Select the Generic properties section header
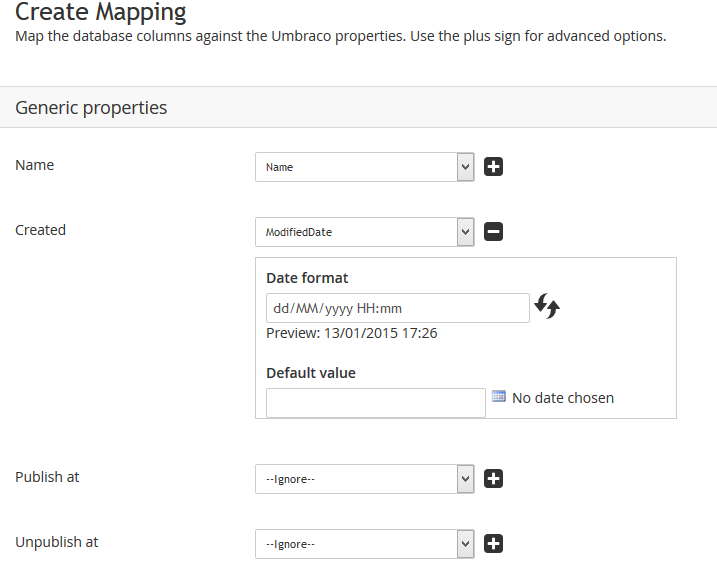The height and width of the screenshot is (565, 717). (358, 107)
